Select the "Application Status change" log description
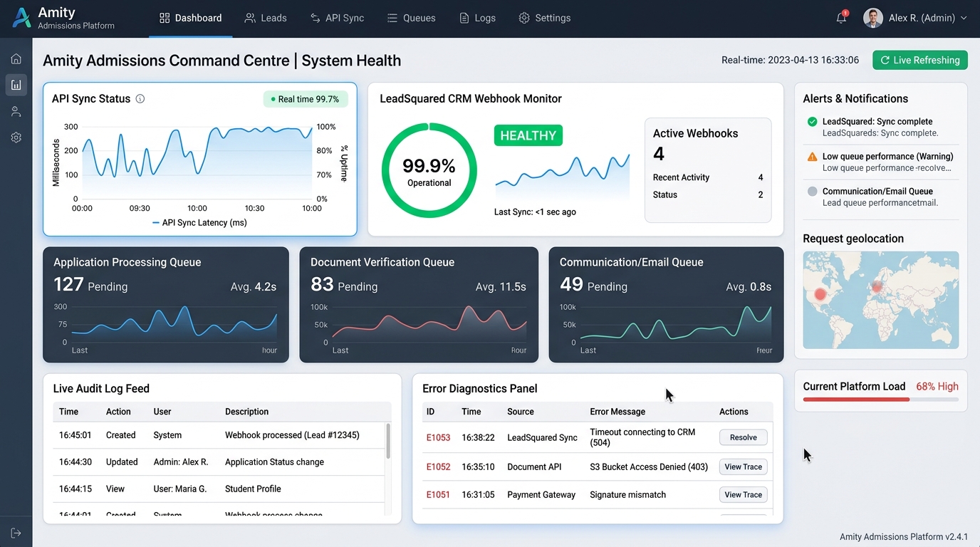The image size is (980, 547). (275, 462)
